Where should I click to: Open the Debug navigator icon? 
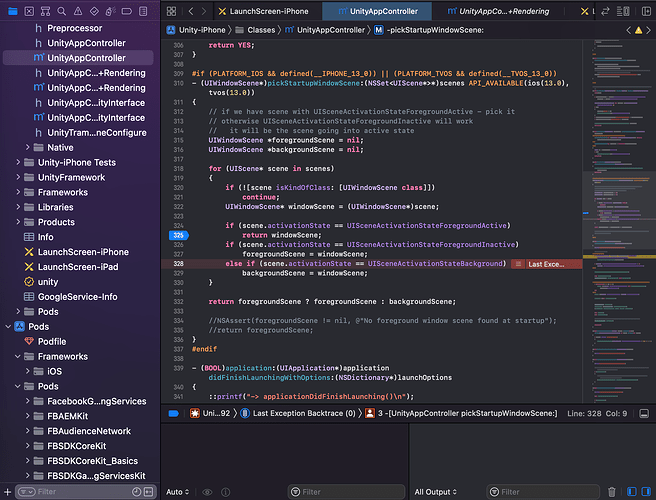tap(110, 11)
